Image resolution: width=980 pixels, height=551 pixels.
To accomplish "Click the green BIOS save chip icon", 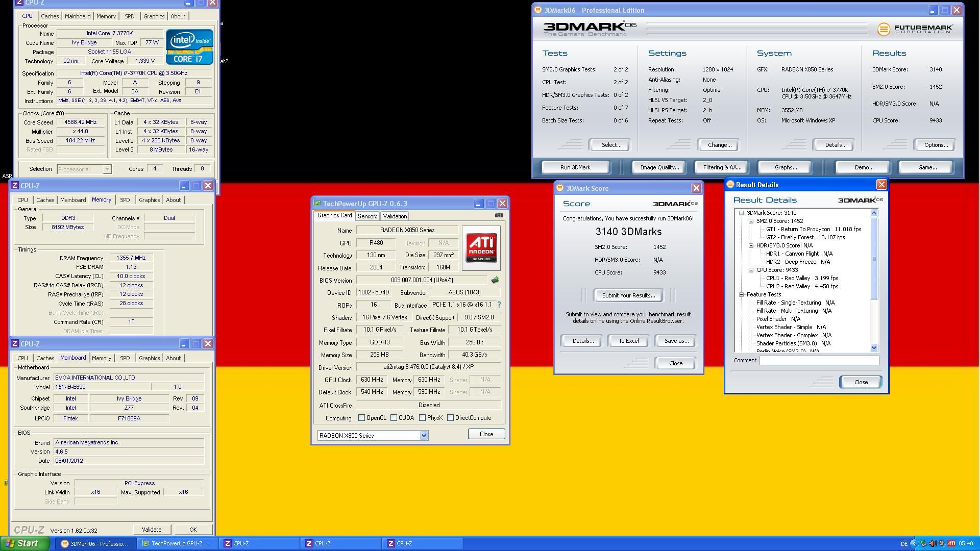I will pyautogui.click(x=495, y=280).
